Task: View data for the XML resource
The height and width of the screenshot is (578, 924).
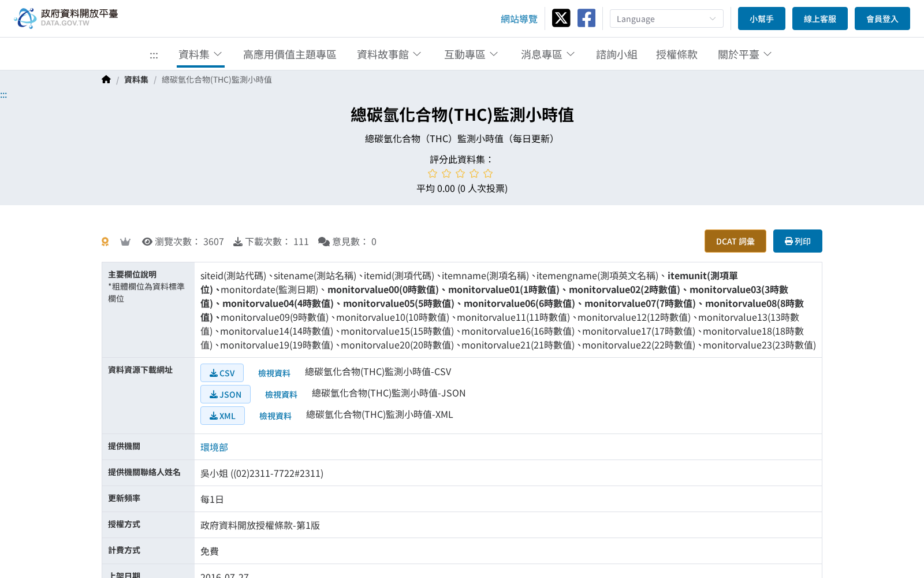Action: (275, 416)
